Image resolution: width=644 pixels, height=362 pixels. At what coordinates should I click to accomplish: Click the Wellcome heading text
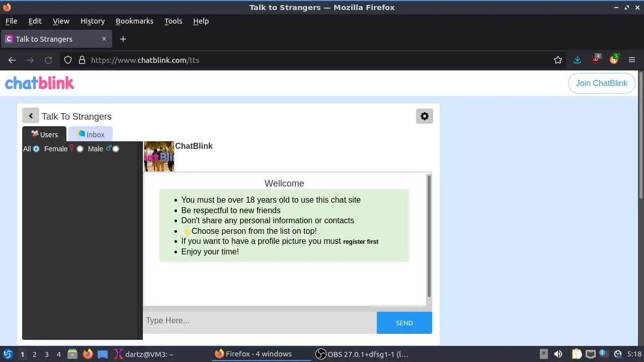(284, 184)
